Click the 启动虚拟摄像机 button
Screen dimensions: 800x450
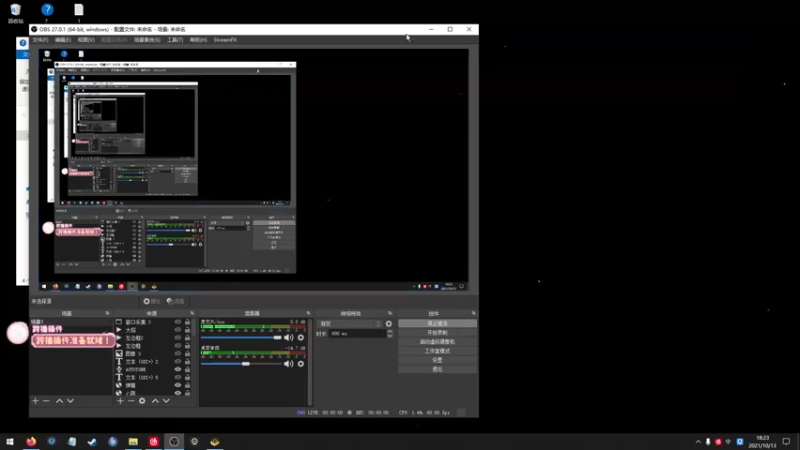[x=437, y=342]
